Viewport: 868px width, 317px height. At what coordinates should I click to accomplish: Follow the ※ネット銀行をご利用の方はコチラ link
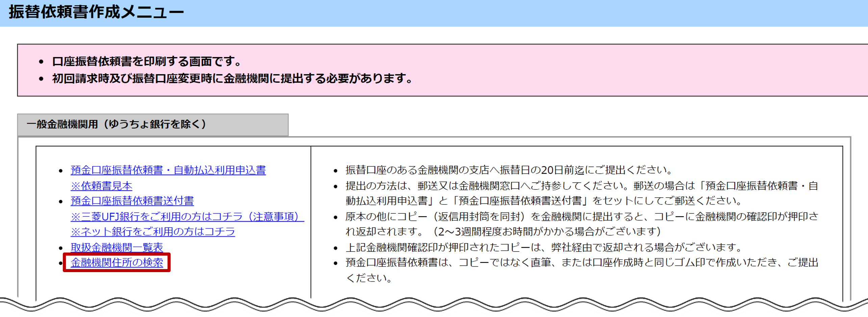[x=153, y=232]
